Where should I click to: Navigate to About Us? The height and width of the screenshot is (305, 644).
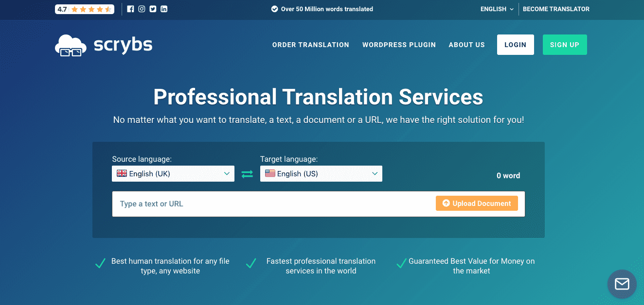[x=466, y=45]
